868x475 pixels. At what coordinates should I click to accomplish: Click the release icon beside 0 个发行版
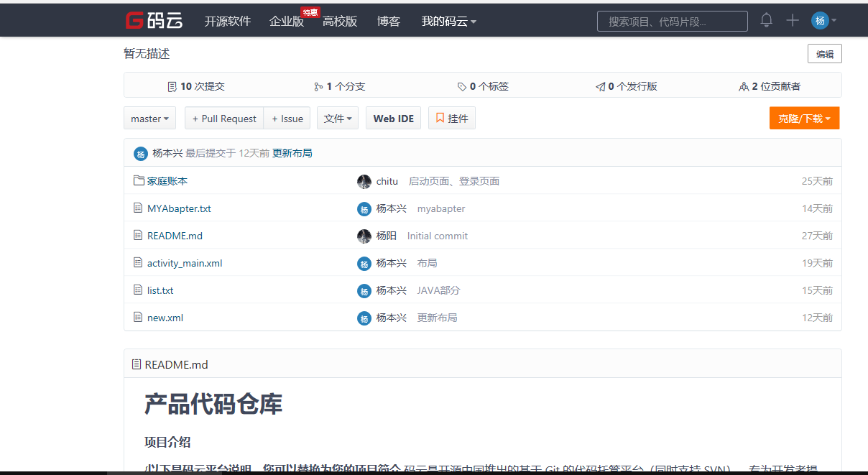pyautogui.click(x=600, y=86)
